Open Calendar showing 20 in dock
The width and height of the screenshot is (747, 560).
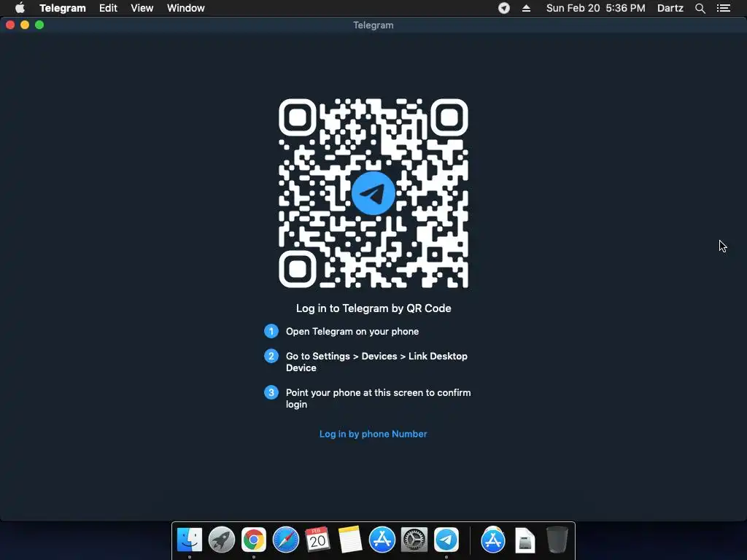click(318, 540)
